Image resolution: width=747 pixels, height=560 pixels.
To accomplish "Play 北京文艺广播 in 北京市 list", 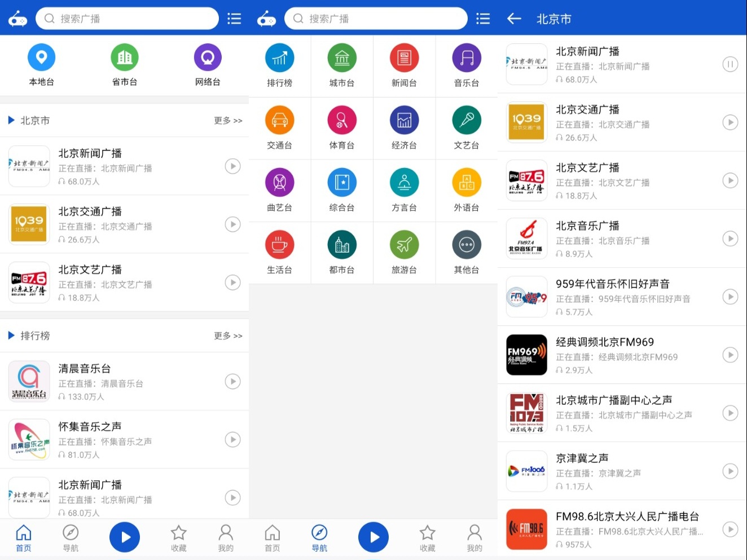I will (x=730, y=180).
